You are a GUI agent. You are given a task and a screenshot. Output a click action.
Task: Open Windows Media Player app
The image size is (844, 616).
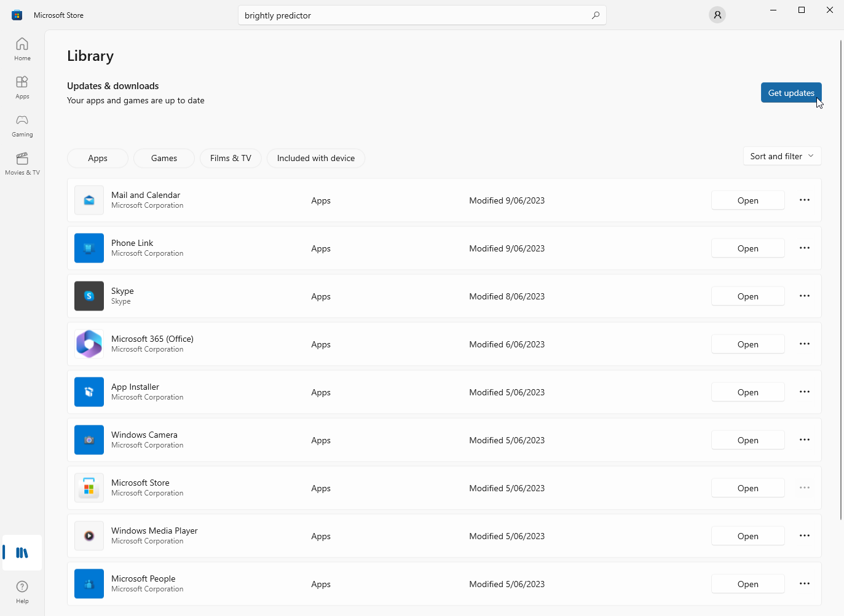tap(748, 536)
